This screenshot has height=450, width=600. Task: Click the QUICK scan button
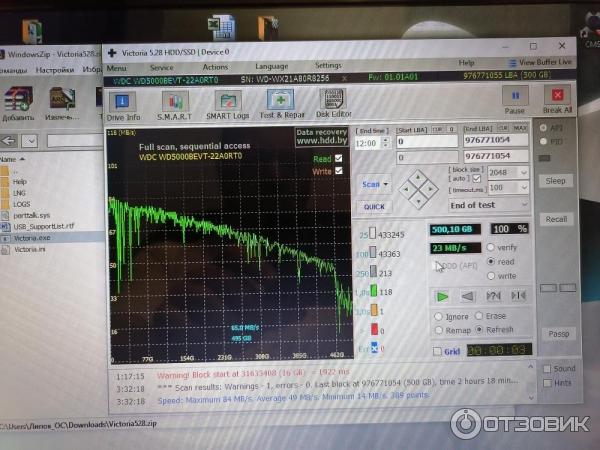point(375,207)
